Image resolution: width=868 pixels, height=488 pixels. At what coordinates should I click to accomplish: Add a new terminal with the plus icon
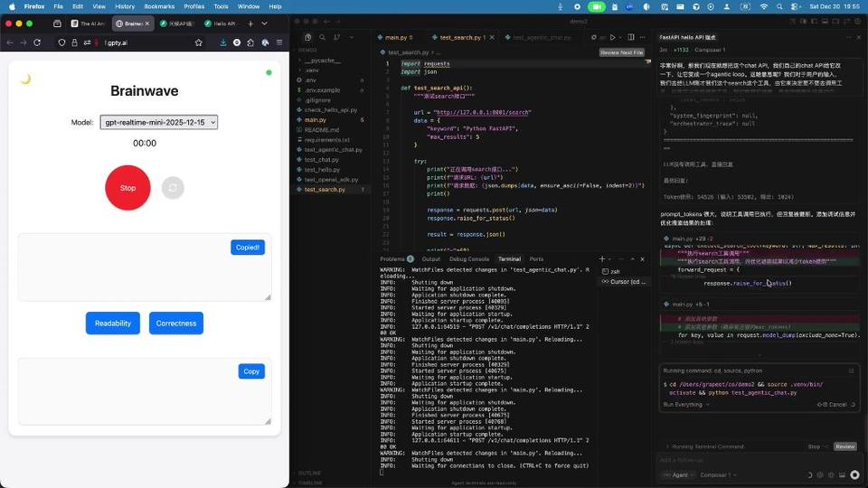[x=602, y=259]
